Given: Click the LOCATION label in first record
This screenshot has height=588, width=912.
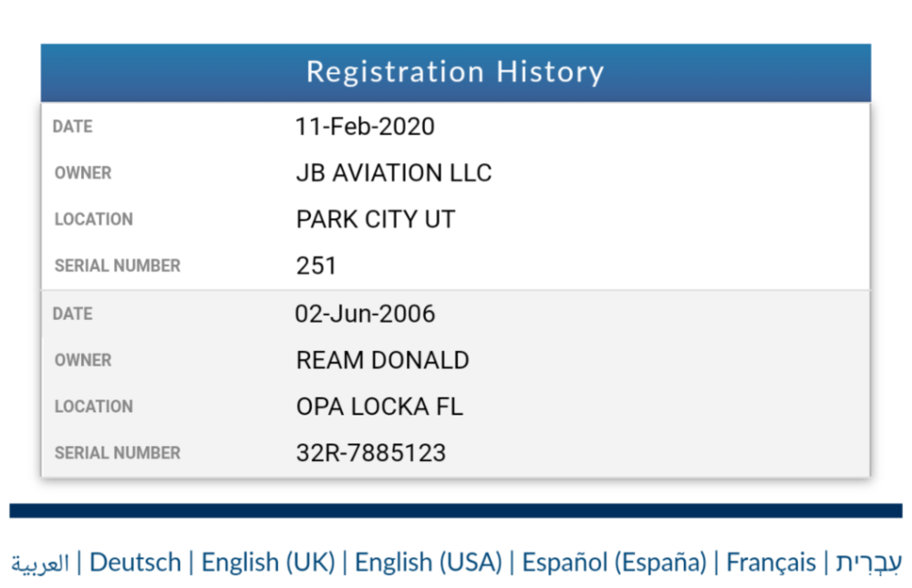Looking at the screenshot, I should [94, 219].
